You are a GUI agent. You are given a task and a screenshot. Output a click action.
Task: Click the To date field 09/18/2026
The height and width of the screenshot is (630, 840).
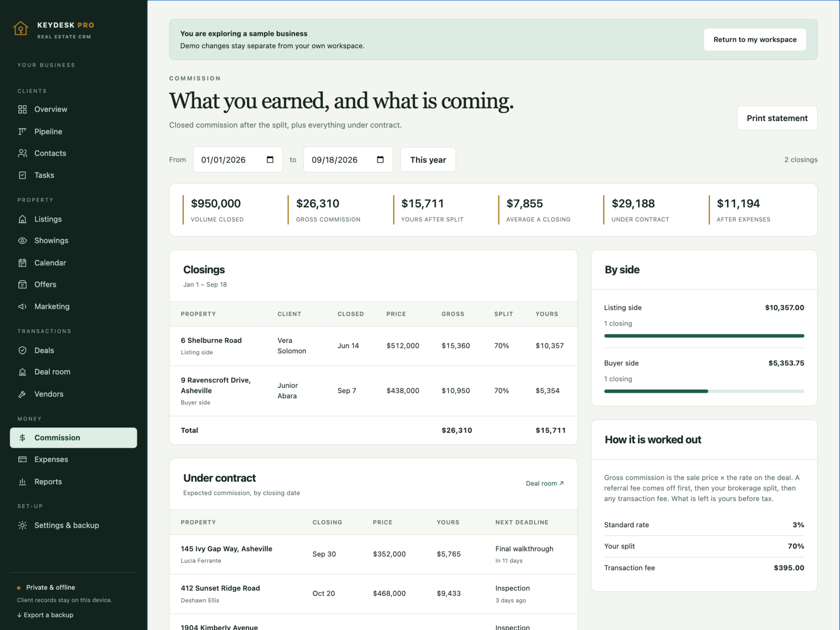(348, 160)
